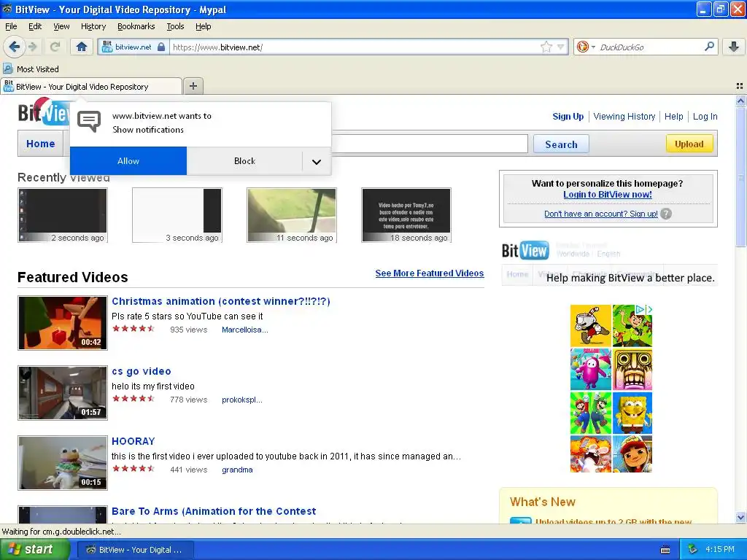Screen dimensions: 747x560
Task: Open the cs go video title link
Action: pos(141,371)
